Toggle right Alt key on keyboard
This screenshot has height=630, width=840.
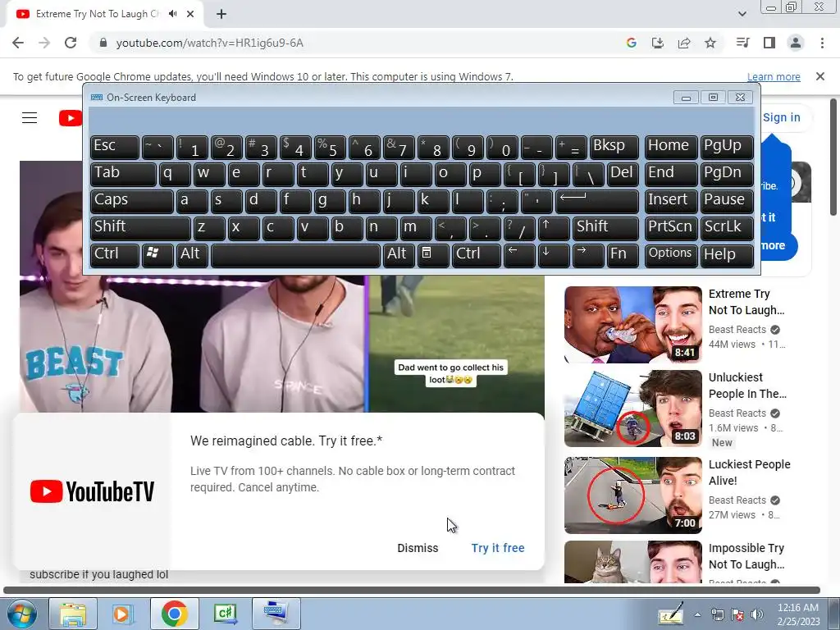399,254
